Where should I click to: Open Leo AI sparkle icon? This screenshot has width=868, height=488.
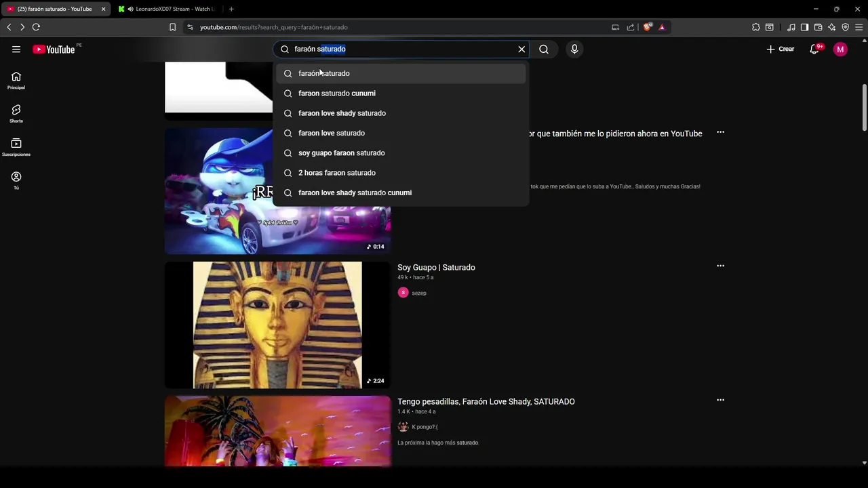pos(831,27)
